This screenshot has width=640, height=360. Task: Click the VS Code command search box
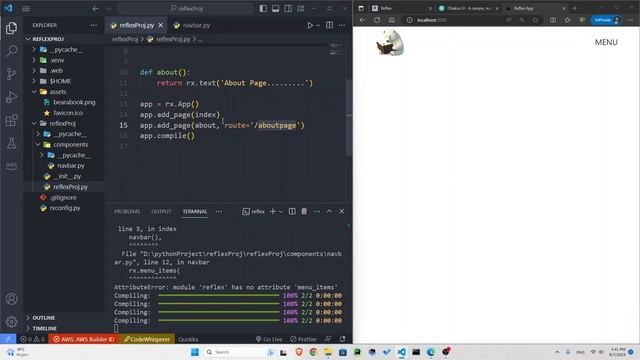[x=186, y=9]
